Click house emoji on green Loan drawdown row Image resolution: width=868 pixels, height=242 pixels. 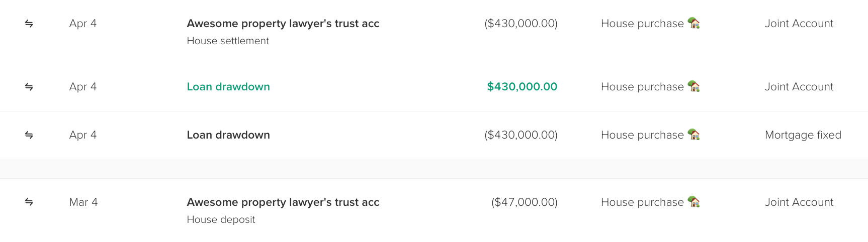pyautogui.click(x=694, y=86)
